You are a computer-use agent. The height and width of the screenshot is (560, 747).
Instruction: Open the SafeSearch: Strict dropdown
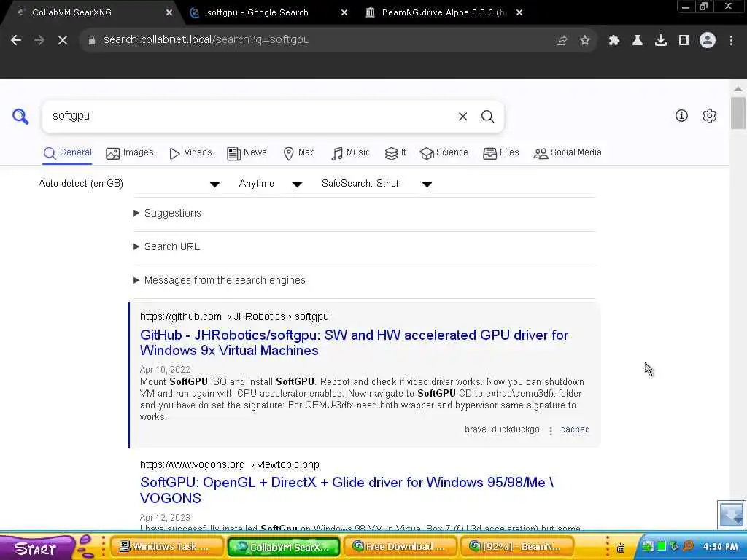[x=376, y=184]
